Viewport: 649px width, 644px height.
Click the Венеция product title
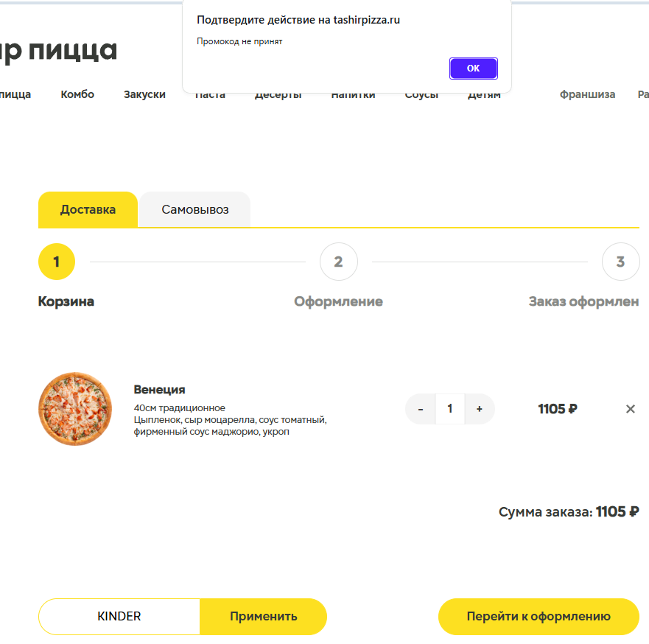click(159, 390)
